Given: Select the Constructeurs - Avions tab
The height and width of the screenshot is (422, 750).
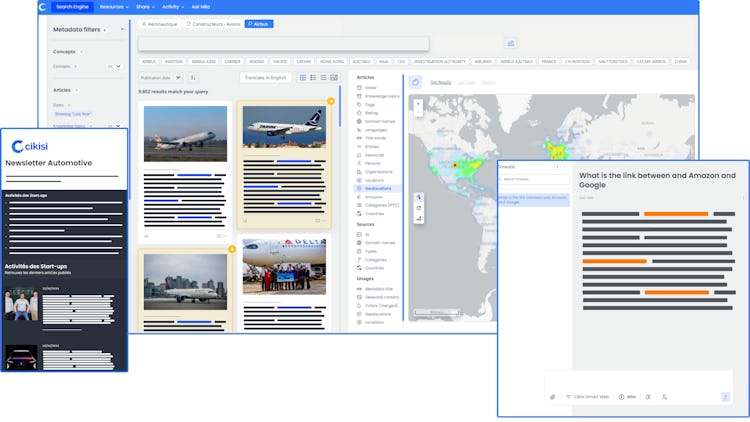Looking at the screenshot, I should coord(213,24).
